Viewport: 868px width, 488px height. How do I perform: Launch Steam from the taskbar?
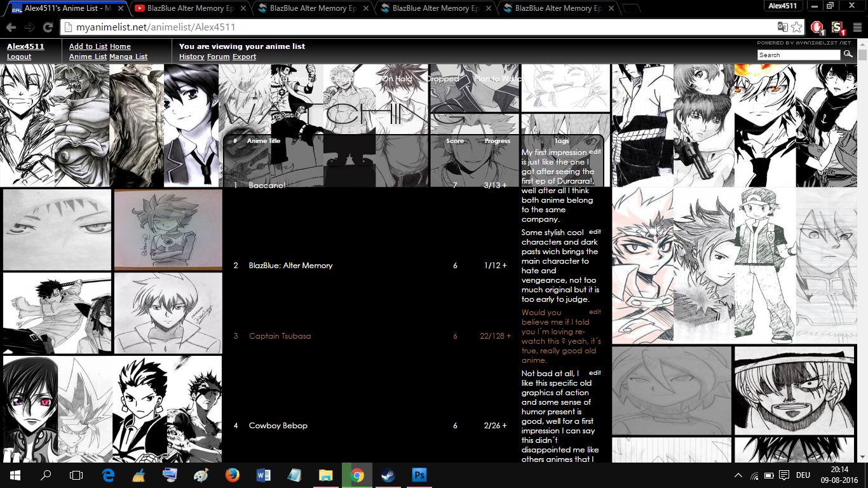(388, 475)
